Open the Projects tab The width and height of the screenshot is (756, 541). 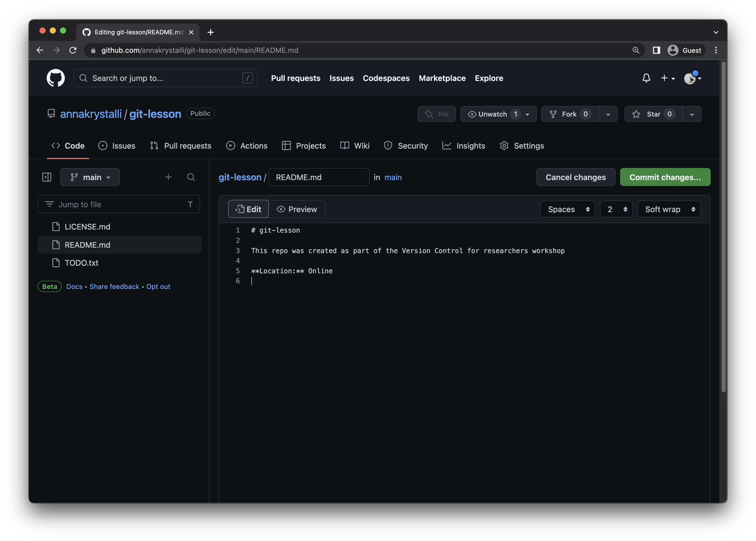click(x=303, y=145)
